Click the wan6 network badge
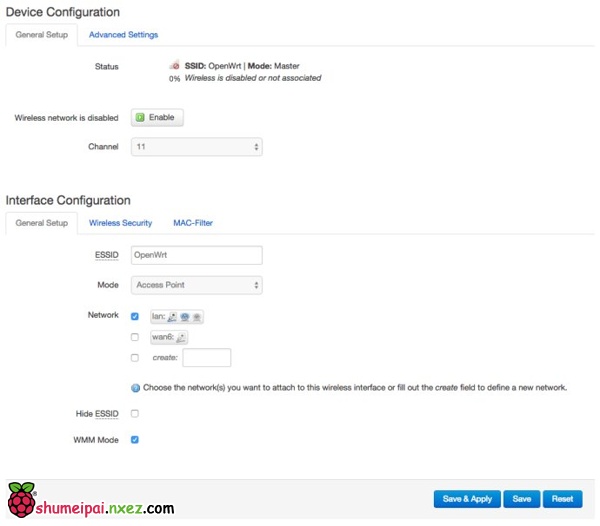 (x=169, y=337)
